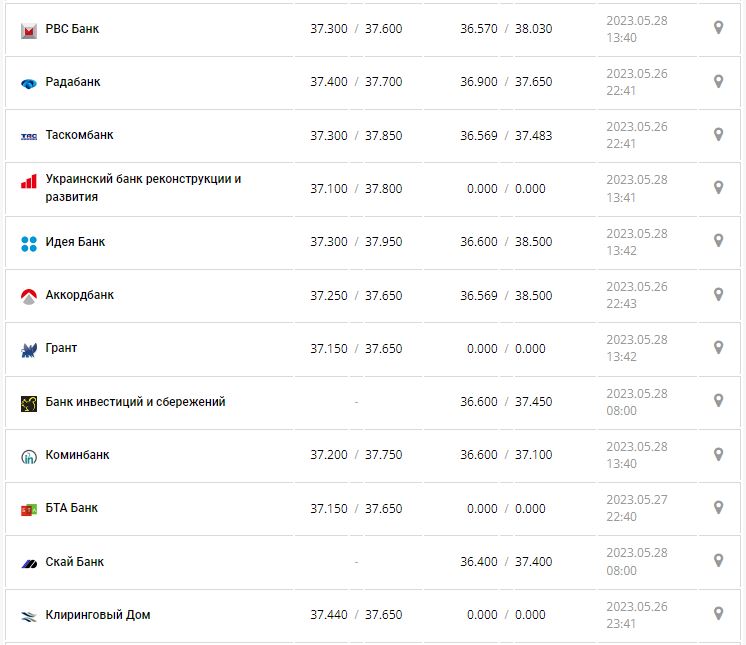Click the Скай Банк logo icon

tap(29, 563)
